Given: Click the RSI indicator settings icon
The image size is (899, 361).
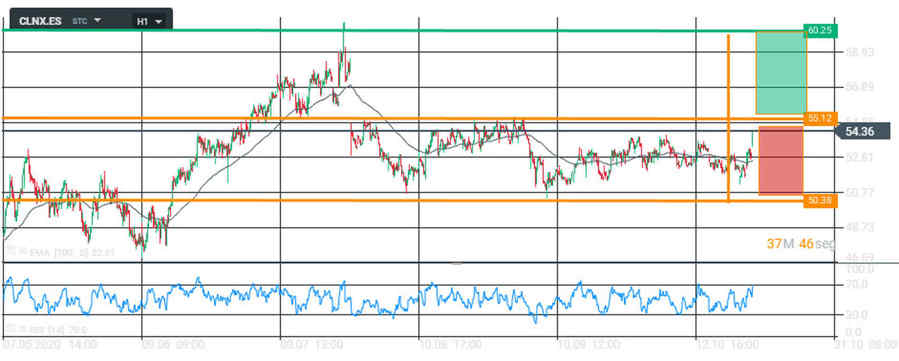Looking at the screenshot, I should (10, 329).
